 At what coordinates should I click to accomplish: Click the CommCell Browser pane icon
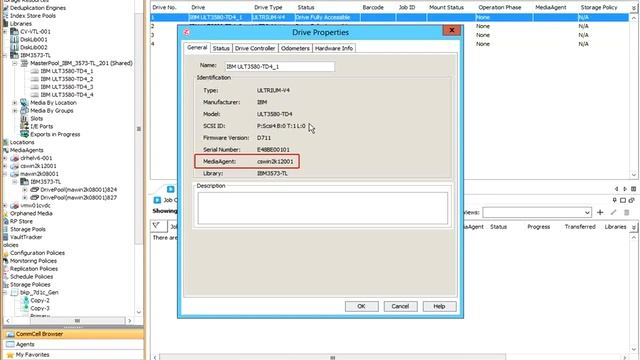tap(10, 334)
